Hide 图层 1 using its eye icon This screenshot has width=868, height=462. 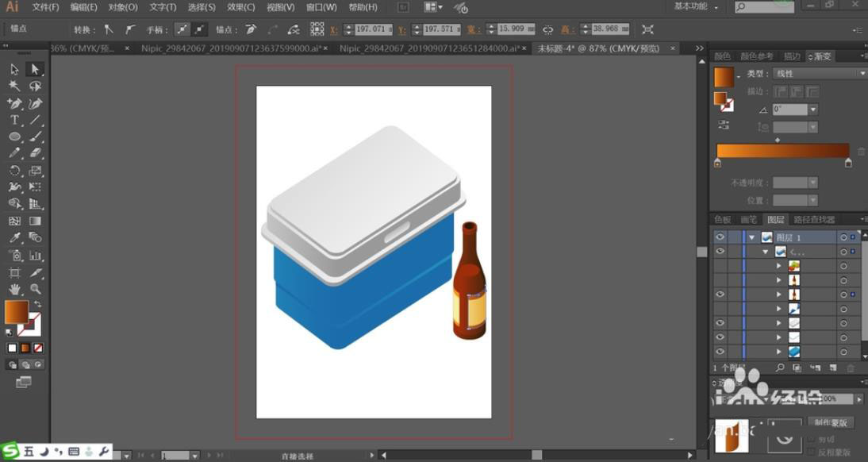720,237
